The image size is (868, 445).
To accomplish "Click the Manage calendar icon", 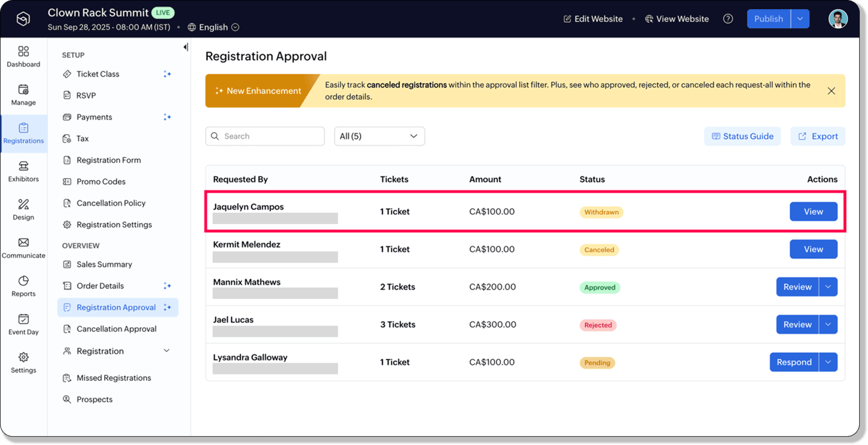I will tap(23, 90).
